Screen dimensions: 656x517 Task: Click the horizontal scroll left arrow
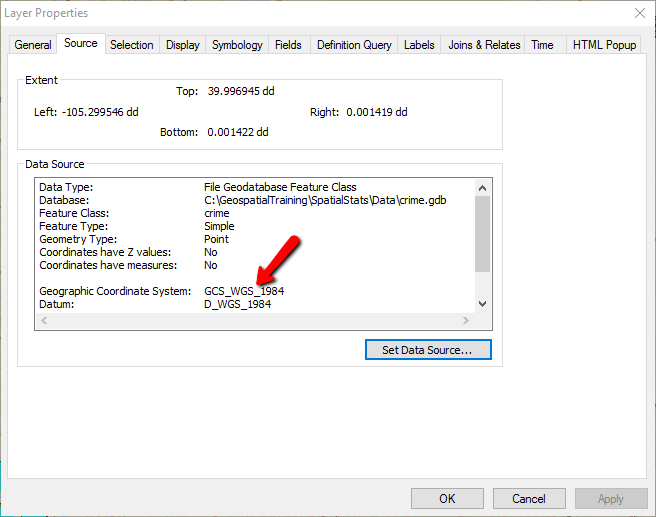(x=44, y=320)
